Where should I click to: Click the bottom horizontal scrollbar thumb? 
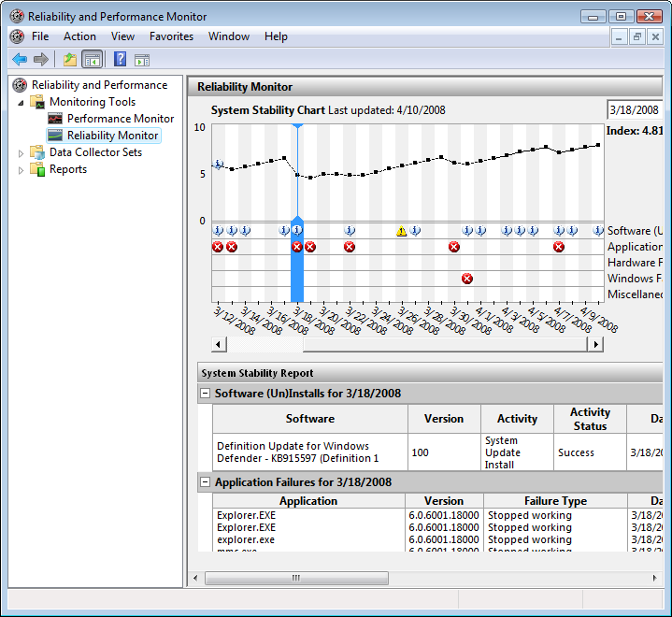(296, 578)
